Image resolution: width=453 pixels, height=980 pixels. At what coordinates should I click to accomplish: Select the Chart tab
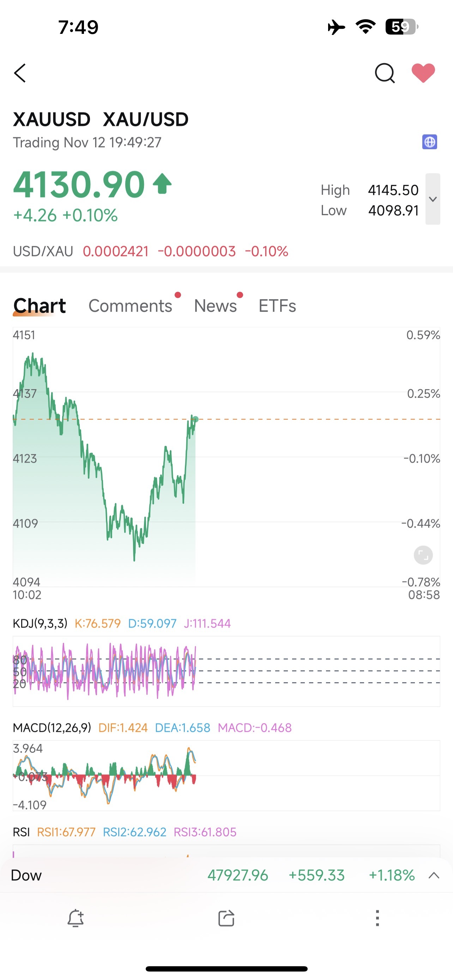(40, 306)
